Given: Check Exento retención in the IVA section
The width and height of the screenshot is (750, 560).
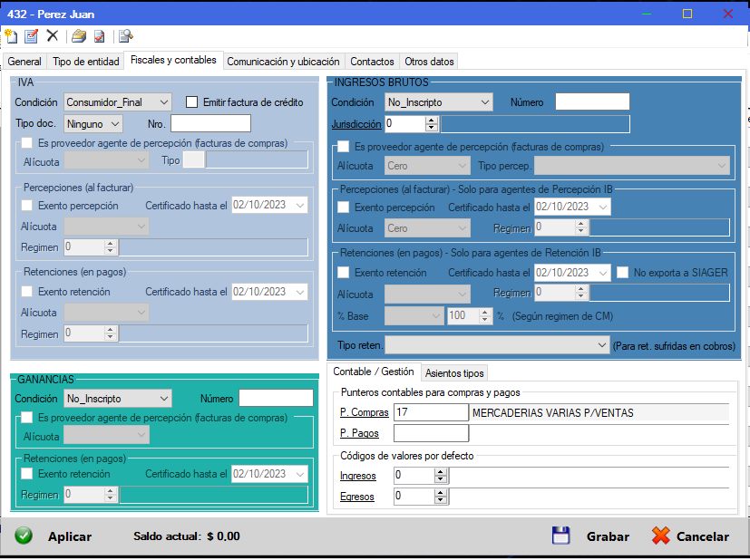Looking at the screenshot, I should [x=27, y=292].
